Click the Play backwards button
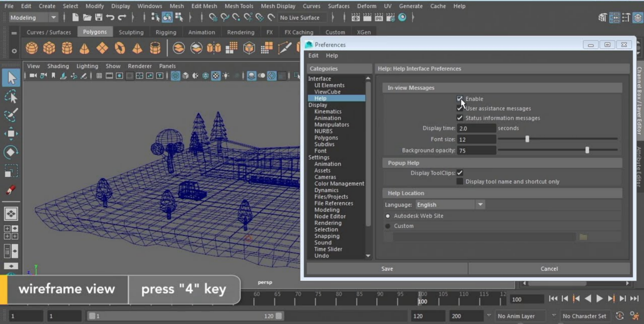 tap(588, 299)
